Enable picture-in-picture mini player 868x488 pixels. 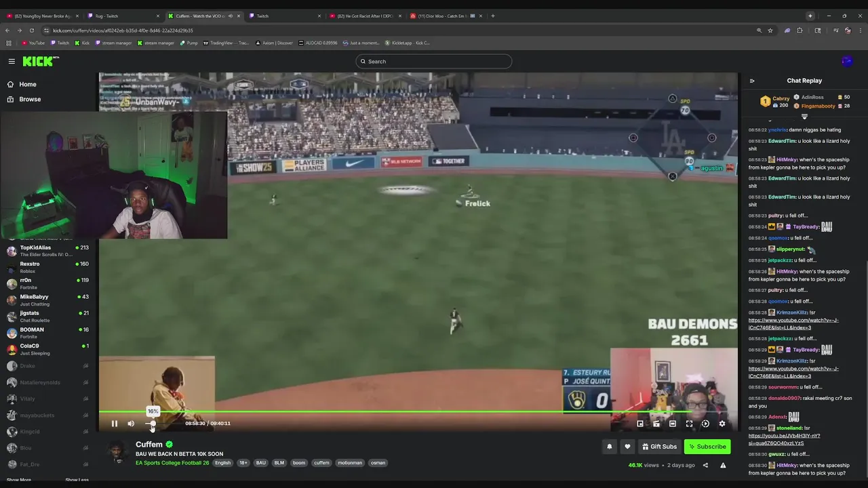[639, 424]
